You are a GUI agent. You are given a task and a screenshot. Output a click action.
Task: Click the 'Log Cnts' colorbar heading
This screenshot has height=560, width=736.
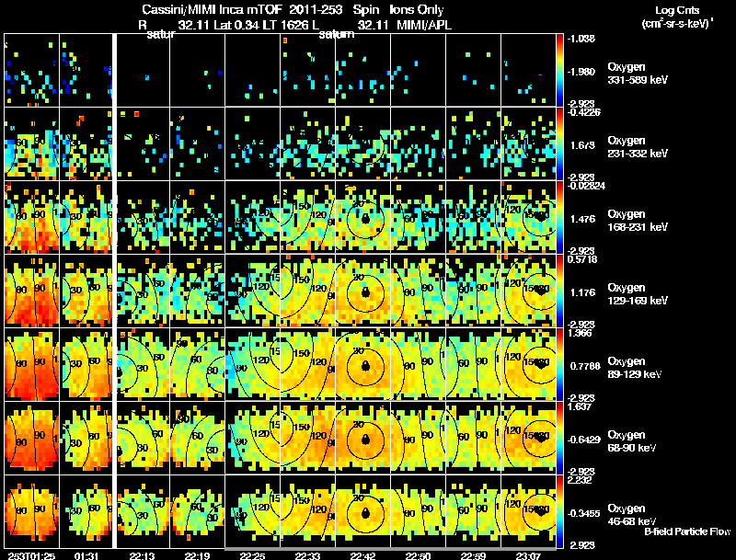coord(677,10)
